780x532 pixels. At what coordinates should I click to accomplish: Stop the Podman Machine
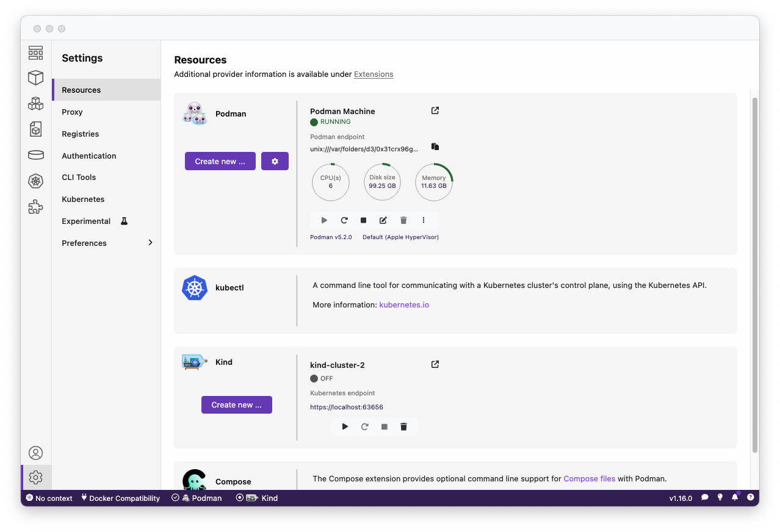click(364, 220)
